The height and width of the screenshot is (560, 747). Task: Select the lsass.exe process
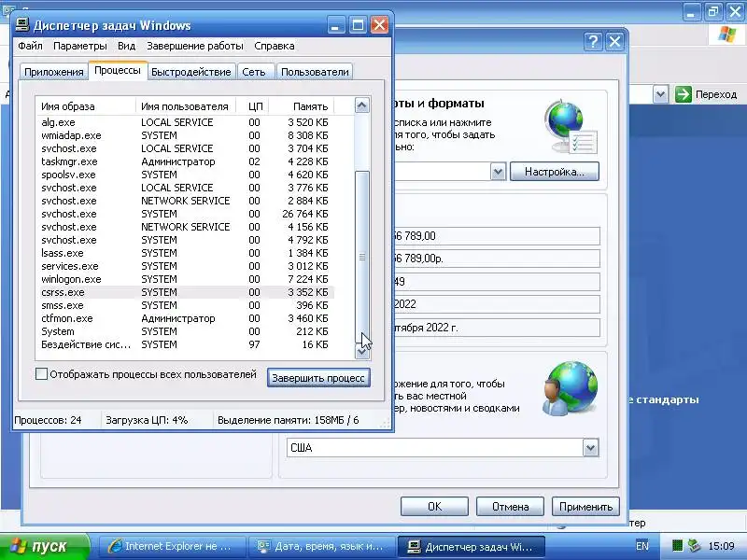(186, 253)
